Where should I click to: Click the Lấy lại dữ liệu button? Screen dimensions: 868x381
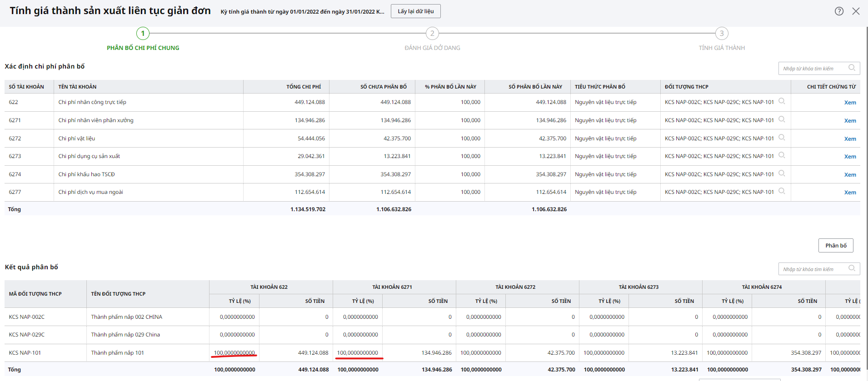pos(415,11)
